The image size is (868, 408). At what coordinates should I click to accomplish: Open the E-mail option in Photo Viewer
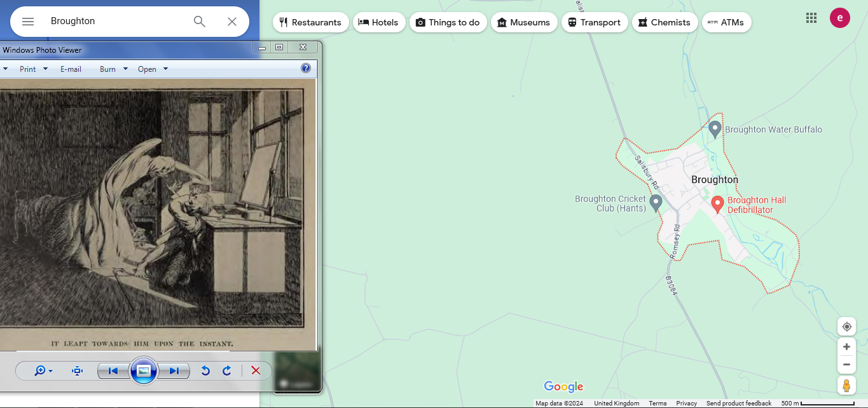coord(71,69)
